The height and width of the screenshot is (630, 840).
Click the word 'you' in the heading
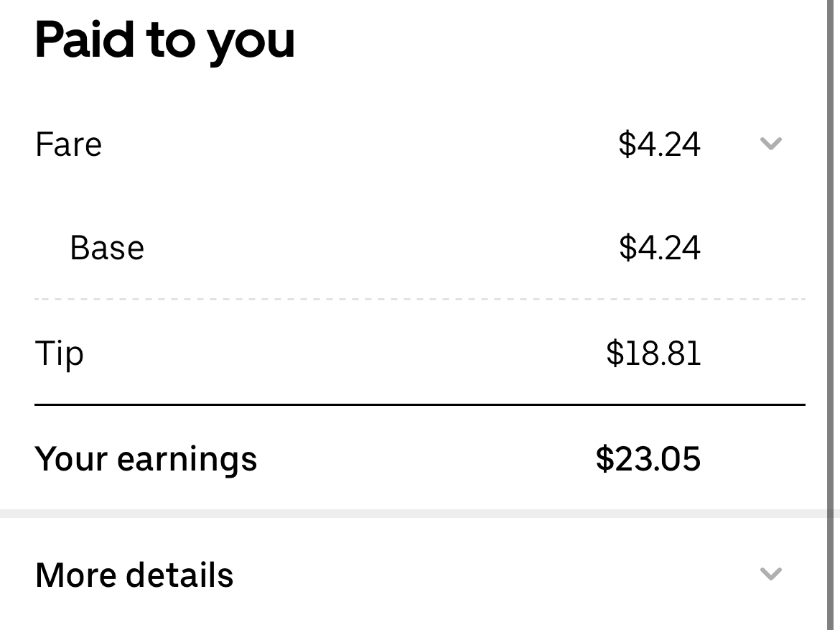click(251, 43)
